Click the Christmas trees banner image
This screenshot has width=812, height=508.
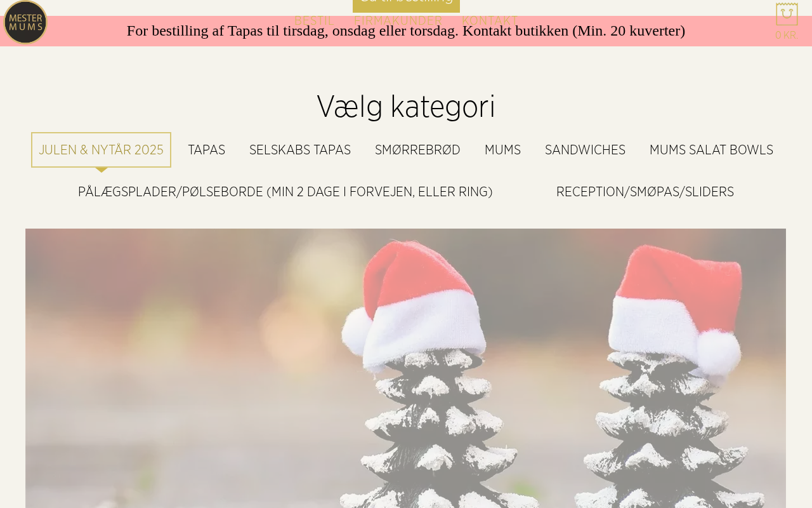(x=405, y=368)
